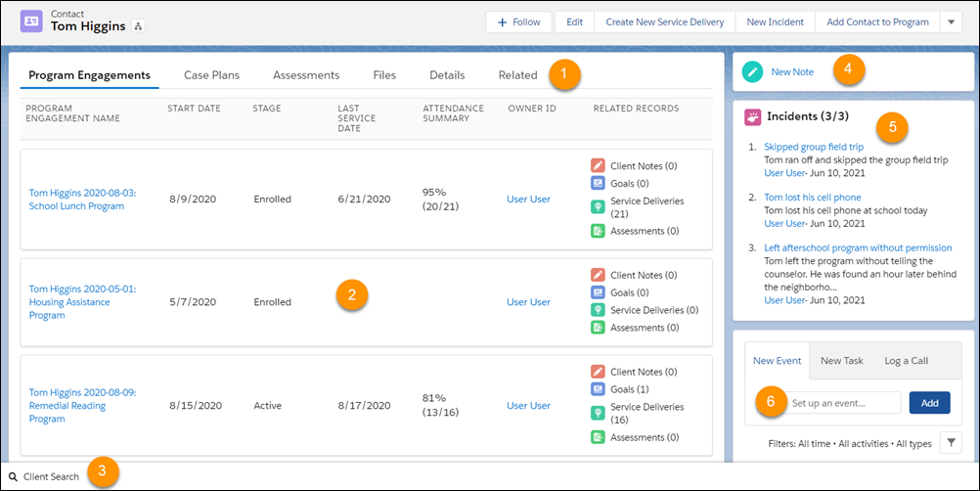Select the New Event activity tab
This screenshot has height=491, width=980.
point(777,361)
